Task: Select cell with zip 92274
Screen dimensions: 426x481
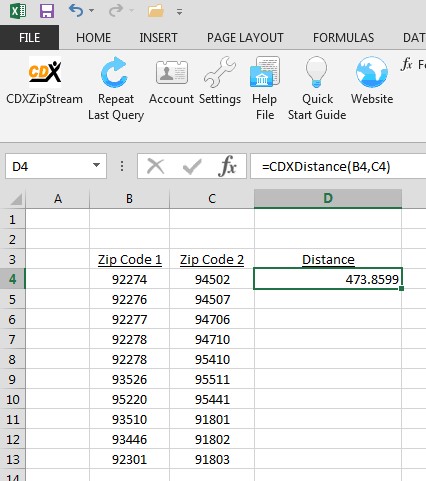Action: coord(129,279)
